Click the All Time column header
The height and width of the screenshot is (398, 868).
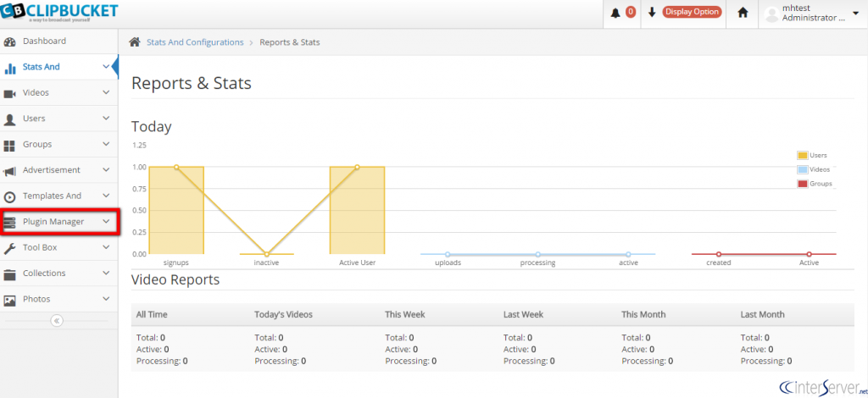152,314
